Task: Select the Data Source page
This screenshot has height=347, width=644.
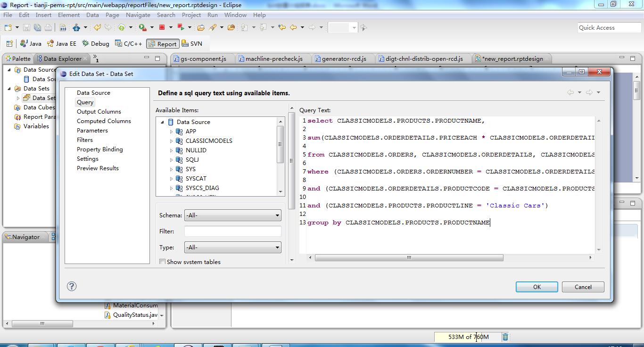Action: 94,92
